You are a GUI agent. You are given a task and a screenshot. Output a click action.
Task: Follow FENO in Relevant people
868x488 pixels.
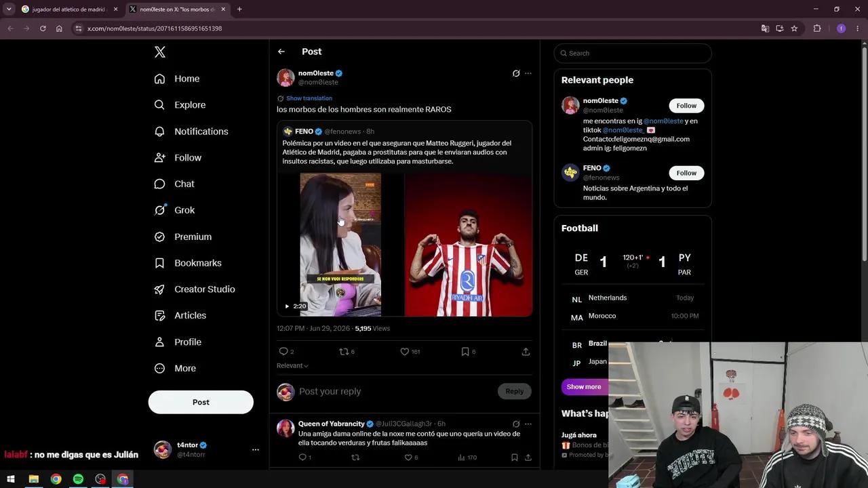[686, 173]
